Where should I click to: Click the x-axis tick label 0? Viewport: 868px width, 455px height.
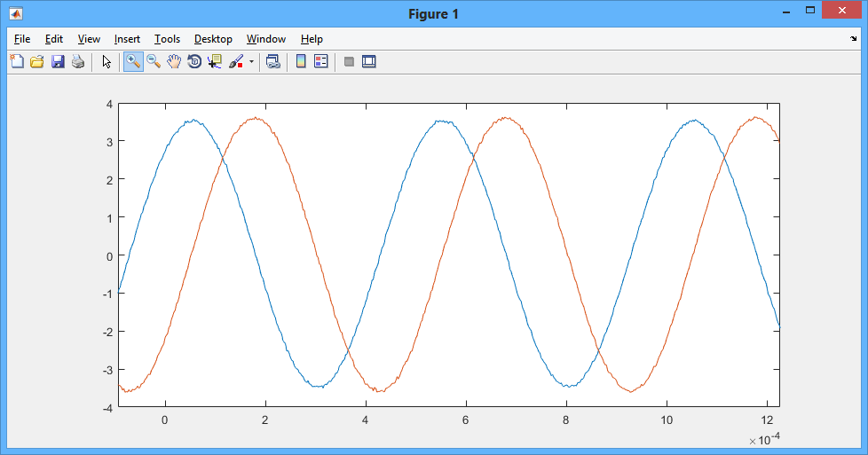pos(164,420)
